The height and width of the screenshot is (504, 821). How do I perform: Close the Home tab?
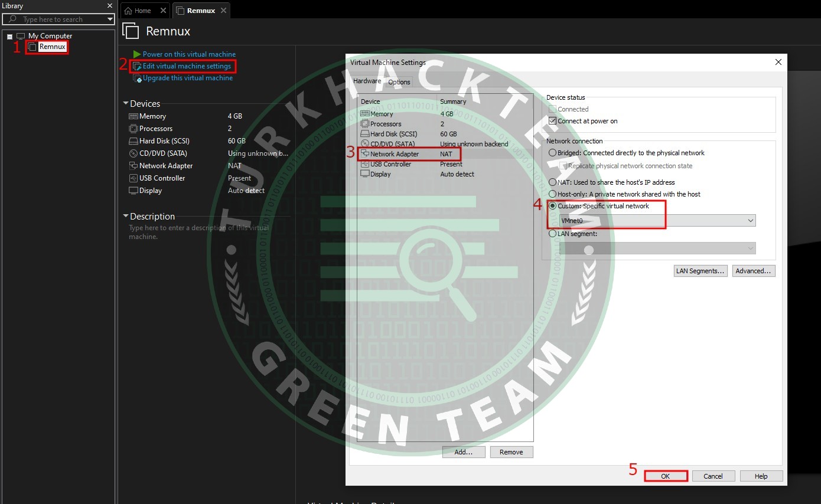click(x=163, y=11)
